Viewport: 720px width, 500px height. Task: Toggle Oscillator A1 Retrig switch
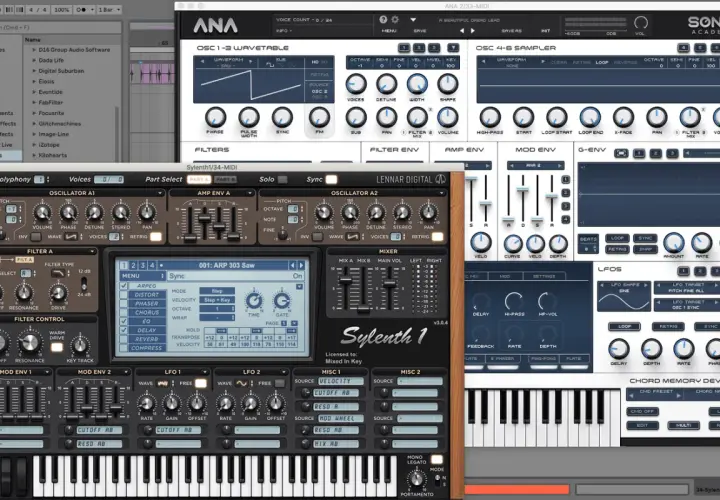(156, 236)
